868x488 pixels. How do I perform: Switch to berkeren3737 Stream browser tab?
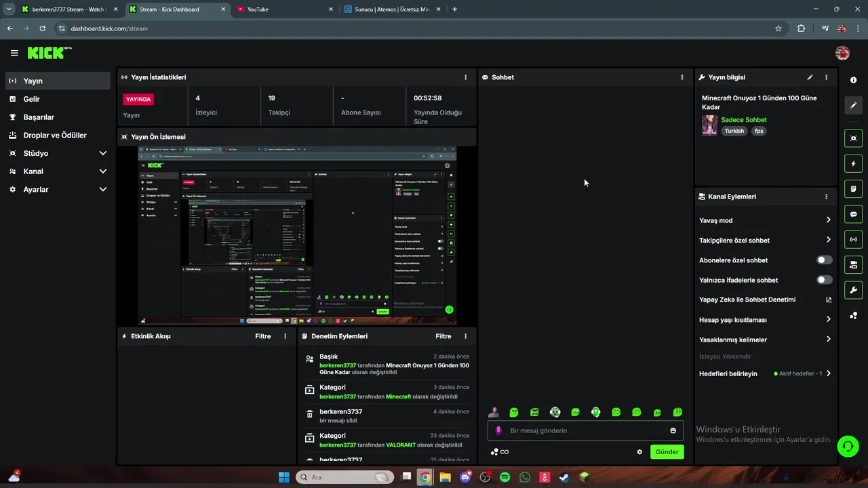[x=68, y=9]
